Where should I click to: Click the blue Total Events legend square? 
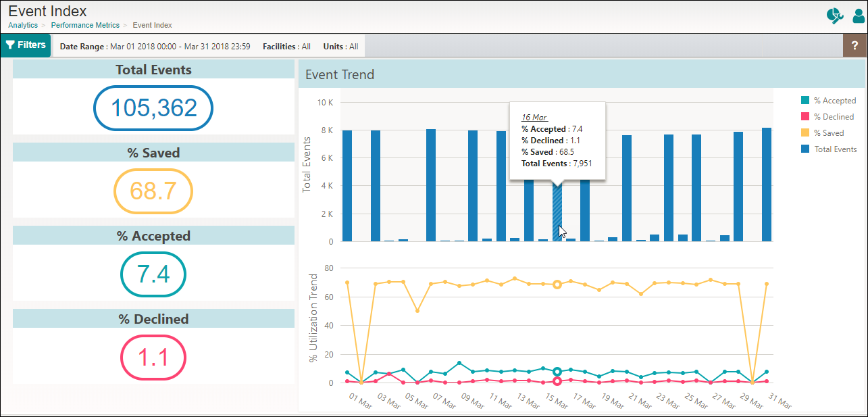point(805,149)
